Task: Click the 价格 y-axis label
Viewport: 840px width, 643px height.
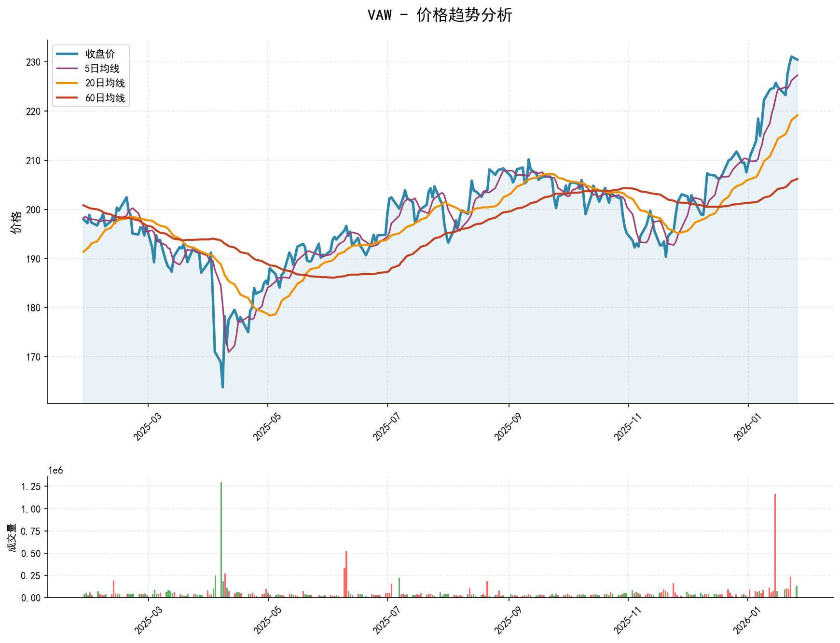Action: (16, 222)
